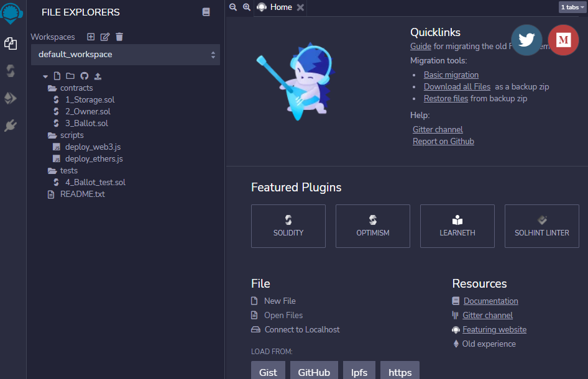Publish to GitHub gist icon
588x379 pixels.
[85, 76]
